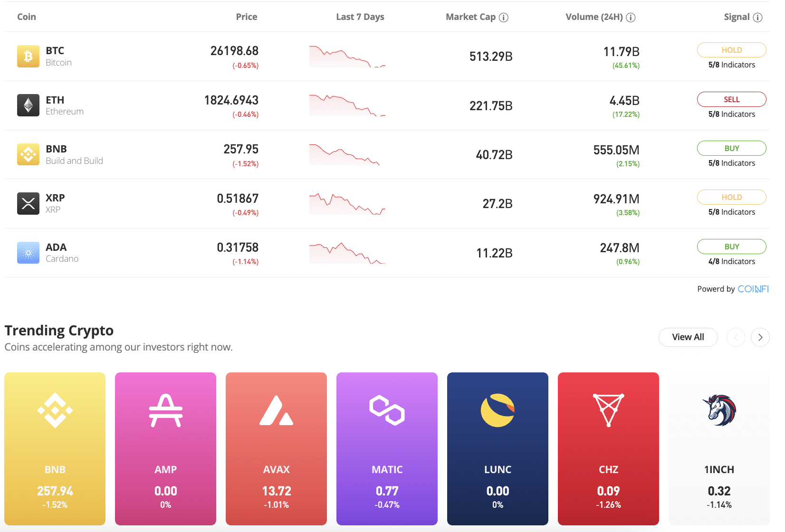Click the SELL signal button for ETH
This screenshot has height=532, width=785.
(732, 99)
